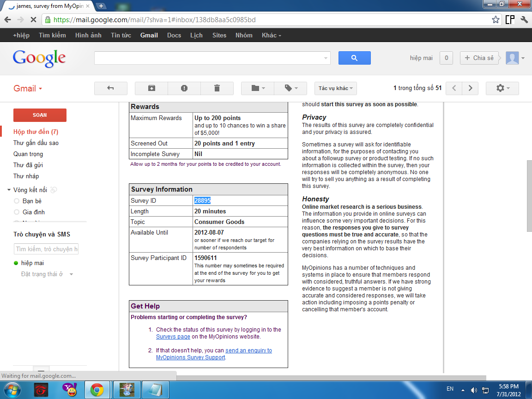
Task: Open Hộp thư đến inbox
Action: click(36, 132)
